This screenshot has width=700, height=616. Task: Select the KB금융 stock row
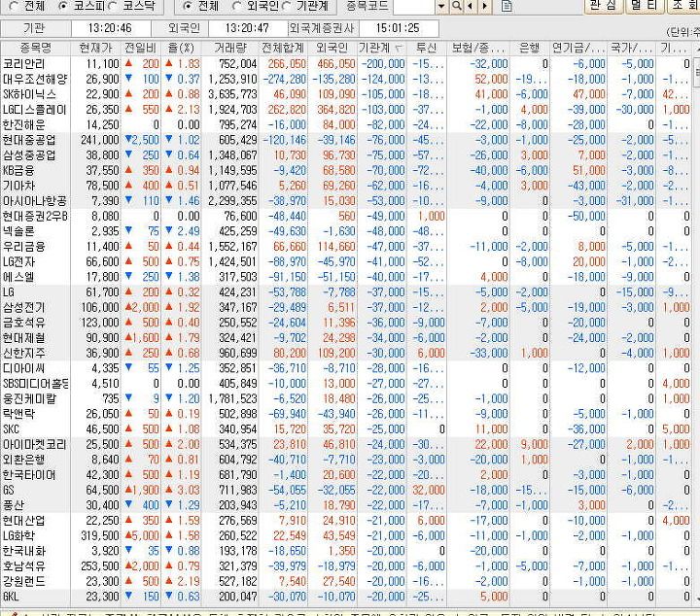(346, 170)
